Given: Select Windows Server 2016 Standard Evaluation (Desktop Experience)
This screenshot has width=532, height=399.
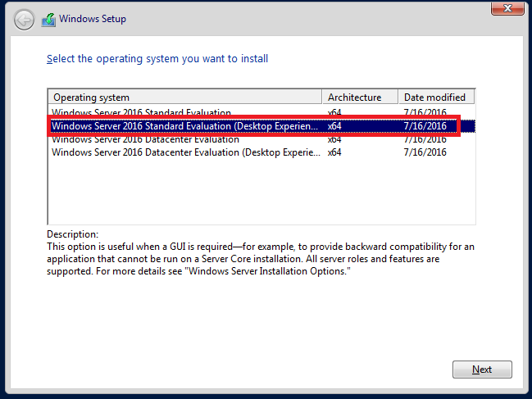Looking at the screenshot, I should click(x=261, y=126).
